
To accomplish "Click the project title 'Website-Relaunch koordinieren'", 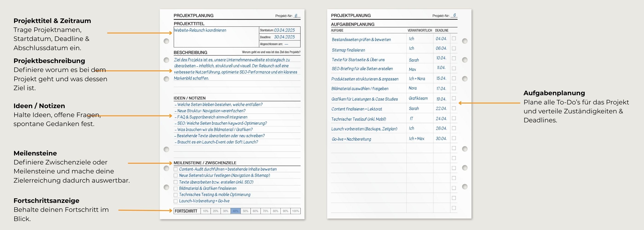I will point(200,30).
